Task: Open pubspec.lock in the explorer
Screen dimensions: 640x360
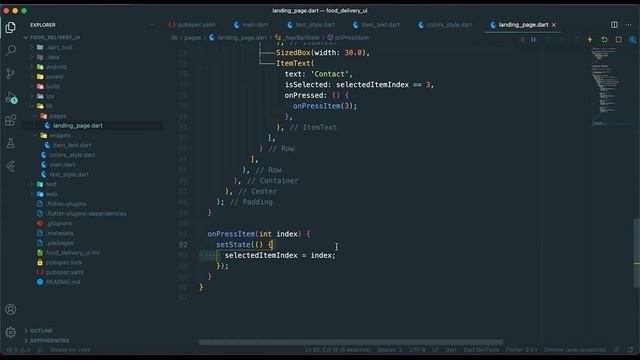Action: click(x=64, y=263)
